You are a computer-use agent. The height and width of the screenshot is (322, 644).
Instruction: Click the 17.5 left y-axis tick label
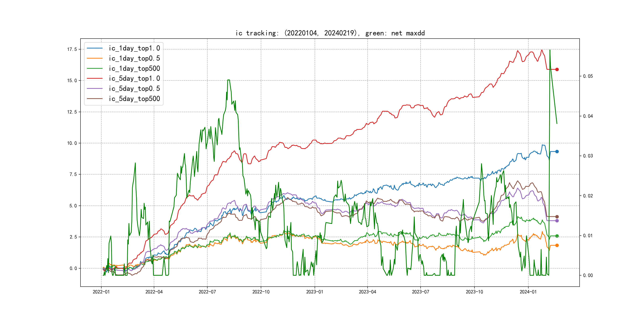tap(72, 49)
